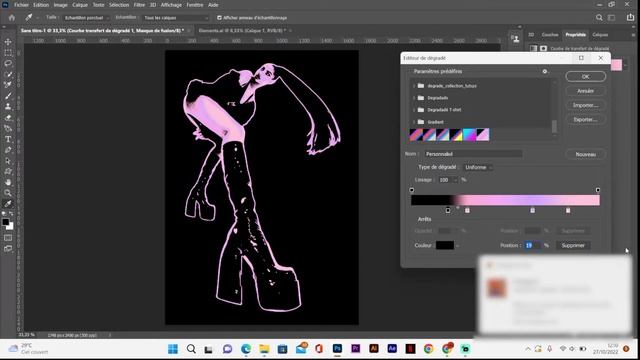This screenshot has width=640, height=360.
Task: Open the search magnifier at top right
Action: coord(599,18)
